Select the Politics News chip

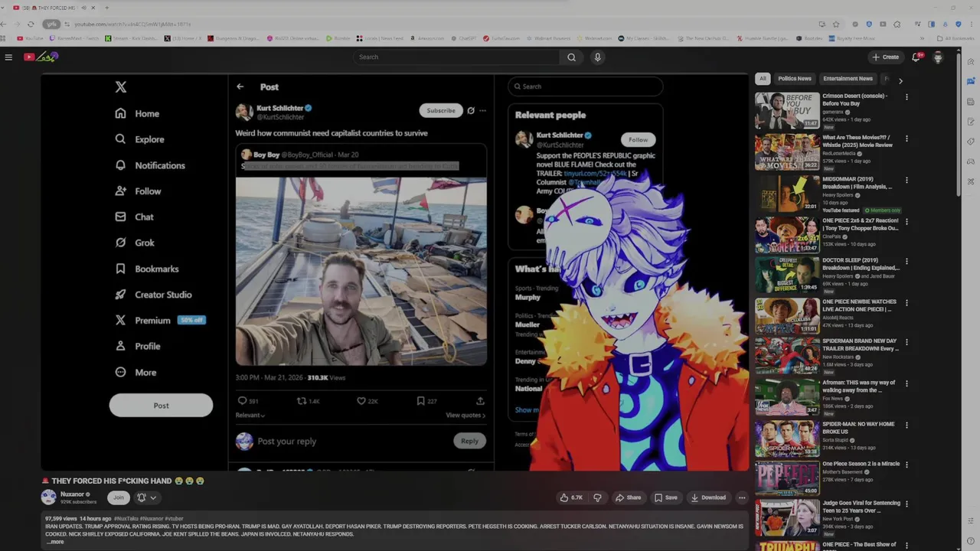pos(794,78)
